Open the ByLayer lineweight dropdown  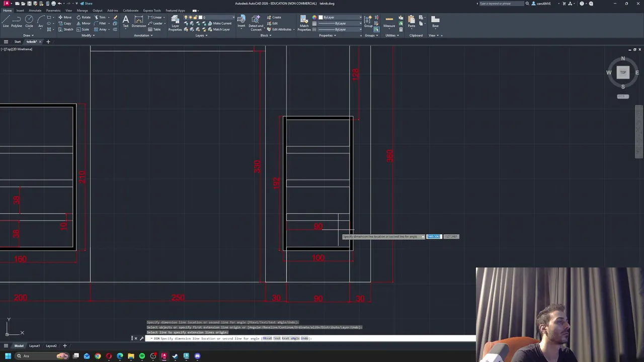pos(360,23)
